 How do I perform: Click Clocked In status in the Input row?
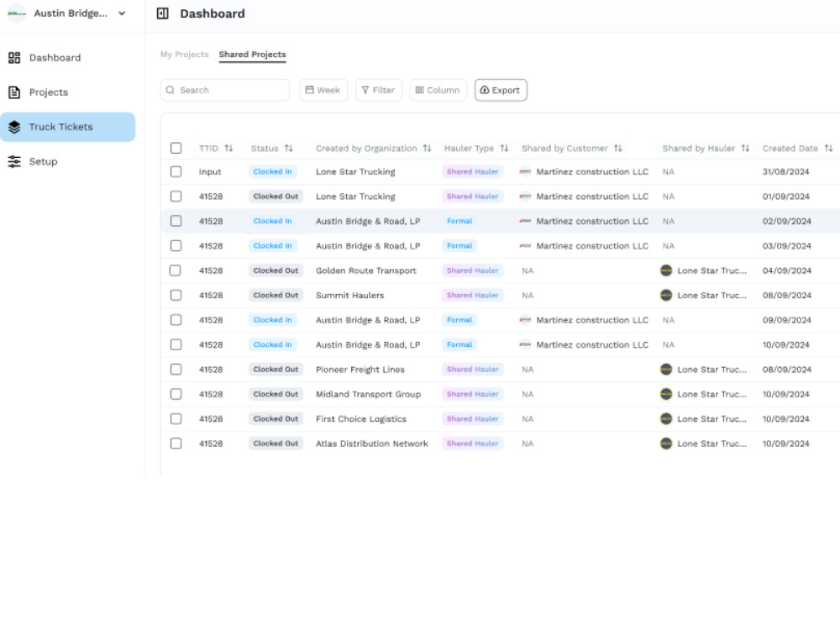[273, 172]
